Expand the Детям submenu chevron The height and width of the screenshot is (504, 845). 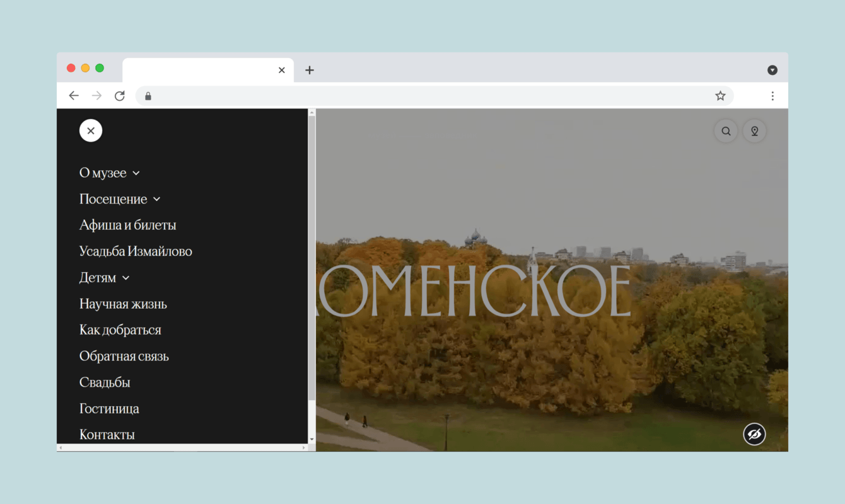126,278
